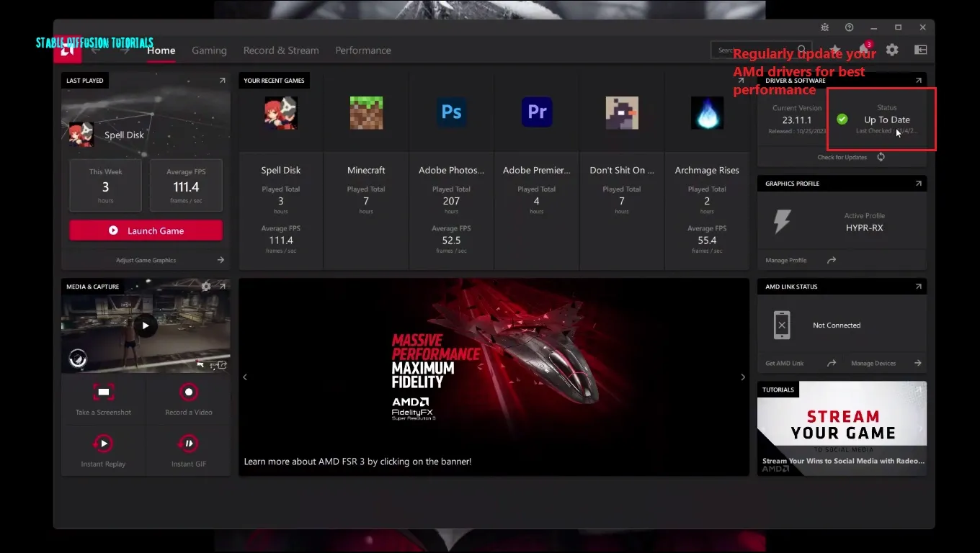Show previous banner in carousel
The width and height of the screenshot is (980, 553).
245,377
